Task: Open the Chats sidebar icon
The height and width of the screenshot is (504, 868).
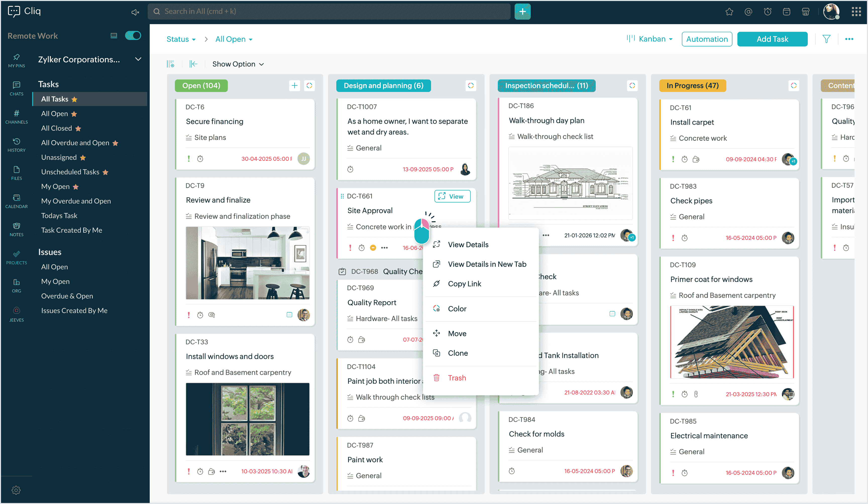Action: [16, 88]
